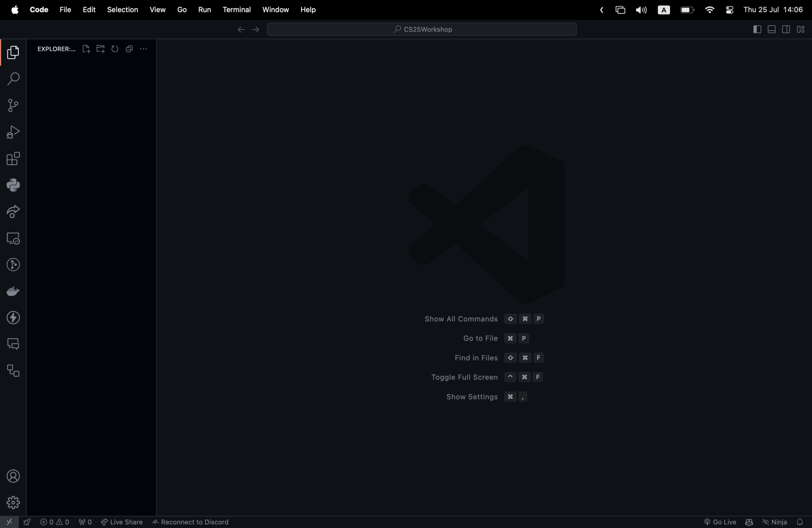Open the Edit menu
Image resolution: width=812 pixels, height=528 pixels.
[x=89, y=10]
